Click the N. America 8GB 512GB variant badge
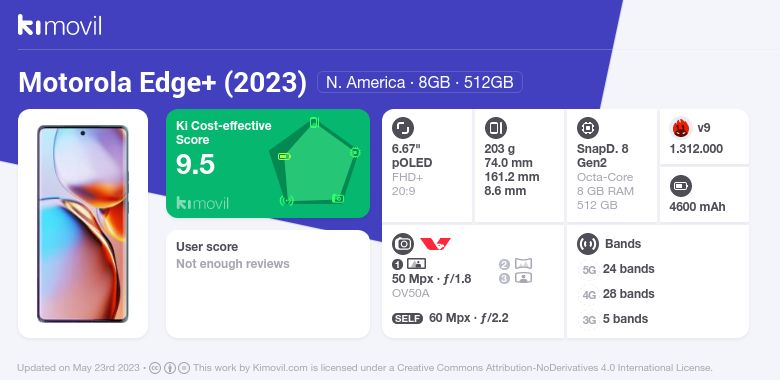 click(420, 82)
